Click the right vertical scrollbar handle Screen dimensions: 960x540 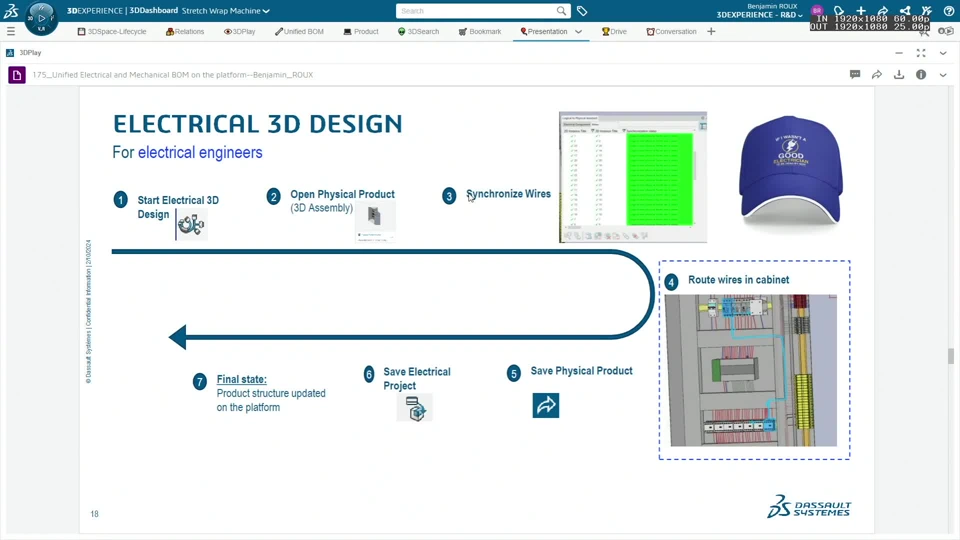point(950,356)
